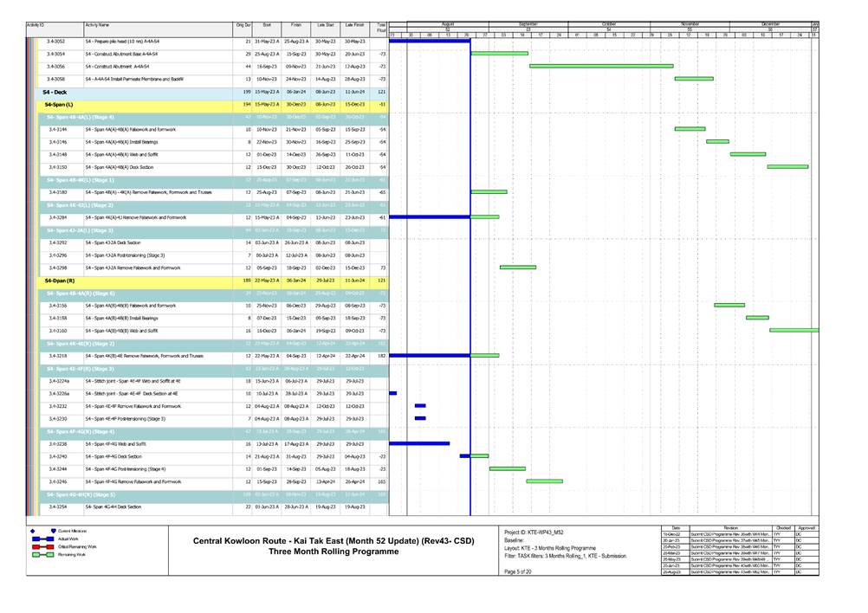Click the red Critical Remaining Work legend bar
Image resolution: width=868 pixels, height=613 pixels.
[37, 547]
